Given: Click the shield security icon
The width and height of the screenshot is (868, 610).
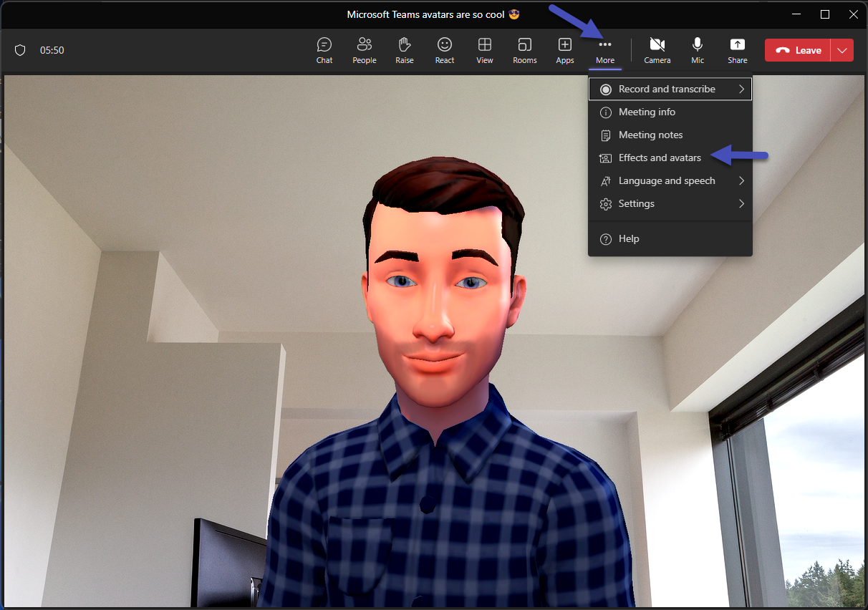Looking at the screenshot, I should (20, 50).
